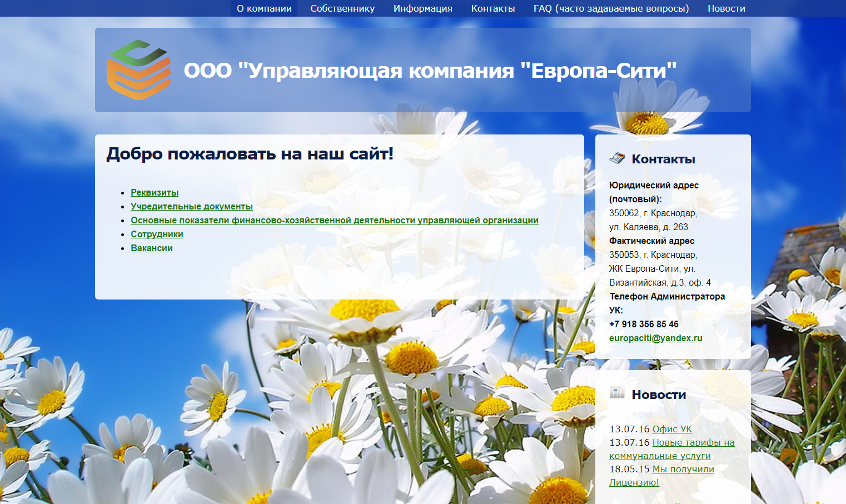Open the Вакансии link

(x=151, y=248)
